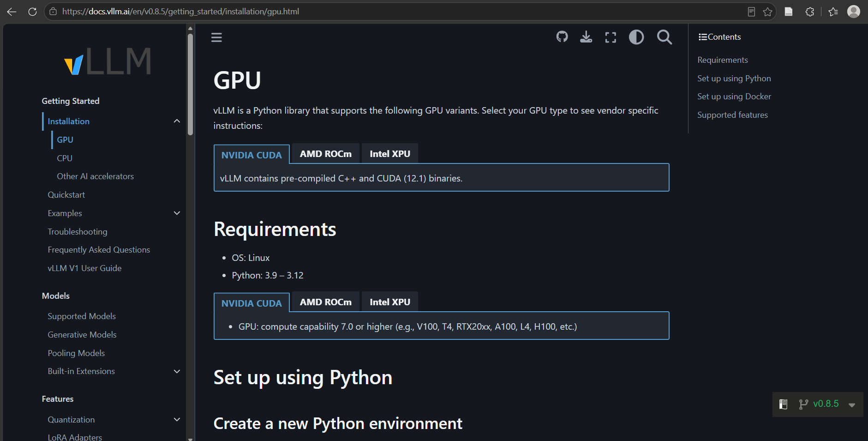The image size is (868, 441).
Task: Open the Quantization page link
Action: [71, 420]
